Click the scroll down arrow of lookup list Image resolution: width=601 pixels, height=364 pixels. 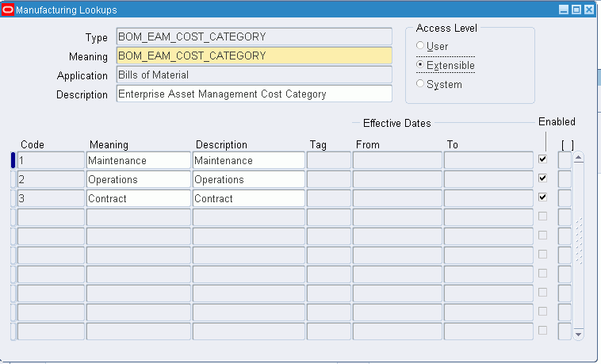578,335
